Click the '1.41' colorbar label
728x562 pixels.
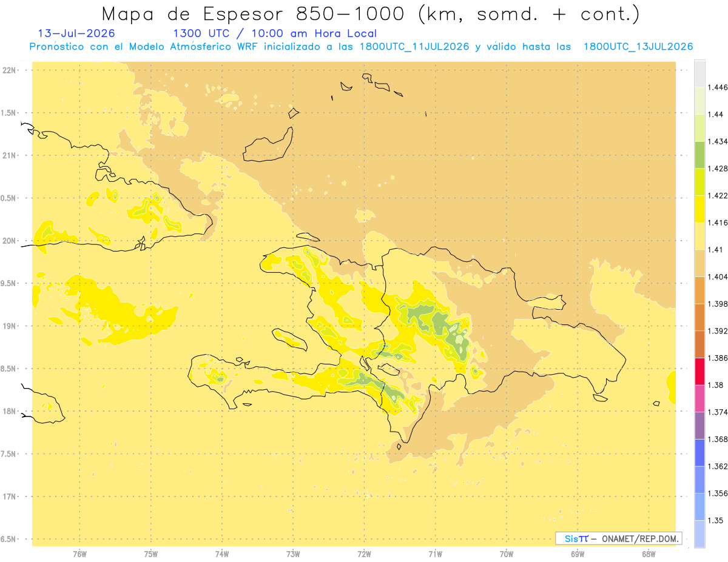point(715,250)
